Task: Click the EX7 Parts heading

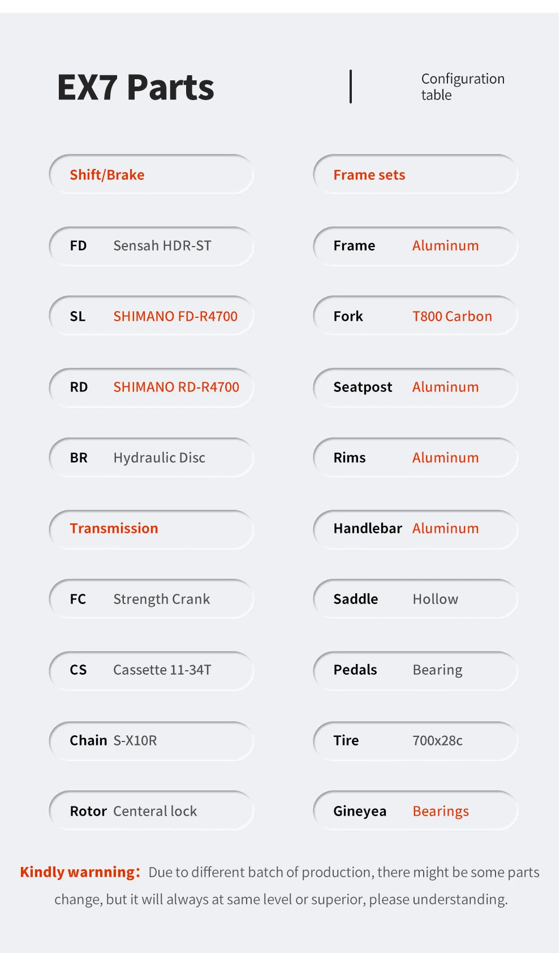Action: pos(136,88)
